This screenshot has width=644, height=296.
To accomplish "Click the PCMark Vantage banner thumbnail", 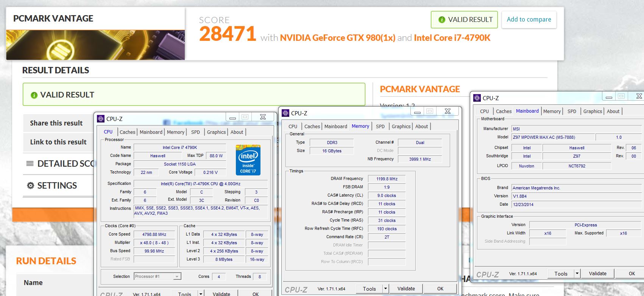I will (x=95, y=45).
